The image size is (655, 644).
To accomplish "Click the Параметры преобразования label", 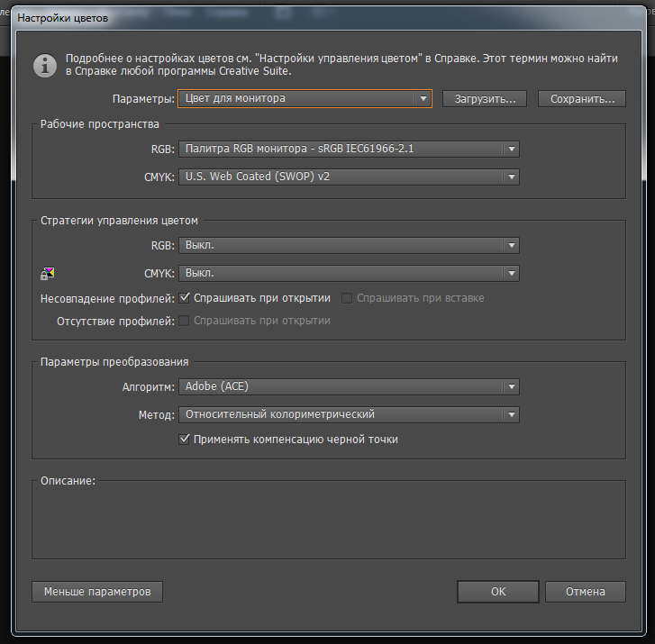I will tap(114, 362).
